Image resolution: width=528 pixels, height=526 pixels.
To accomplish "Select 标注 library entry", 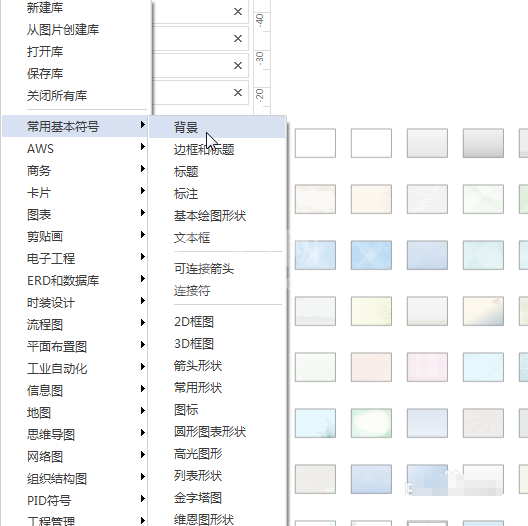I will click(218, 194).
